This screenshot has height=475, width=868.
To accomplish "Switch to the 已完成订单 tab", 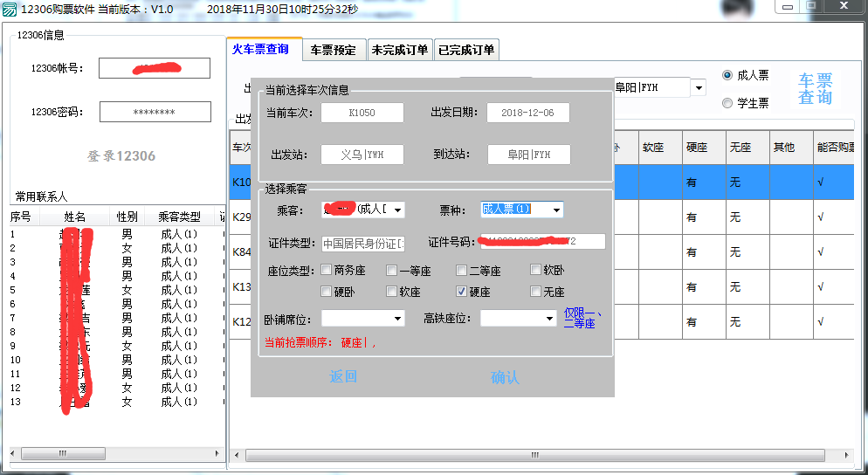I will tap(466, 50).
